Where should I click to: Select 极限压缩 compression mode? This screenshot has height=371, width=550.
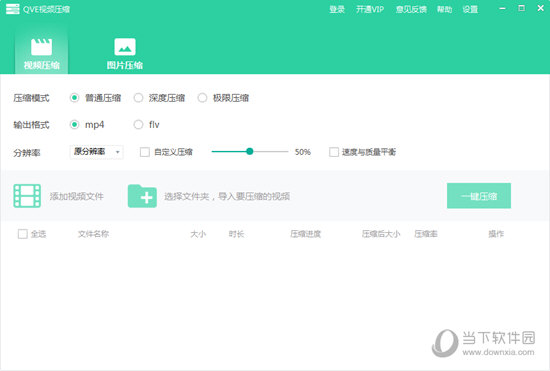coord(202,98)
